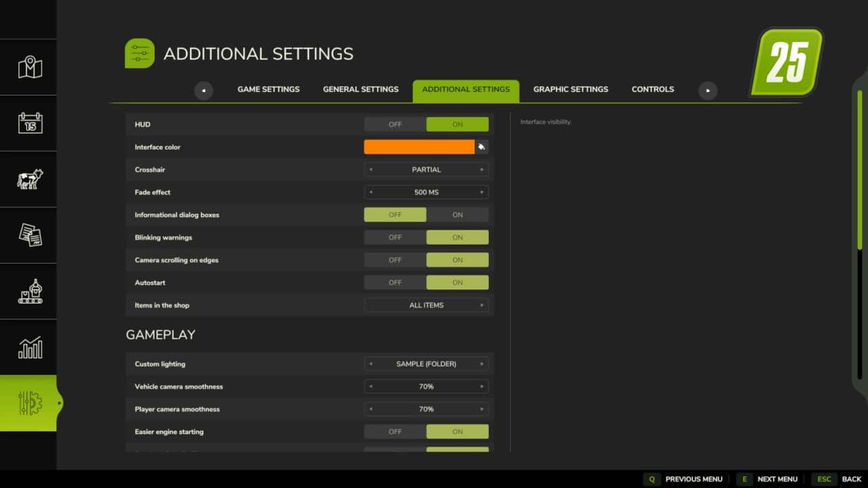Screen dimensions: 868x488
Task: Click right arrow of Crosshair selector
Action: click(482, 169)
